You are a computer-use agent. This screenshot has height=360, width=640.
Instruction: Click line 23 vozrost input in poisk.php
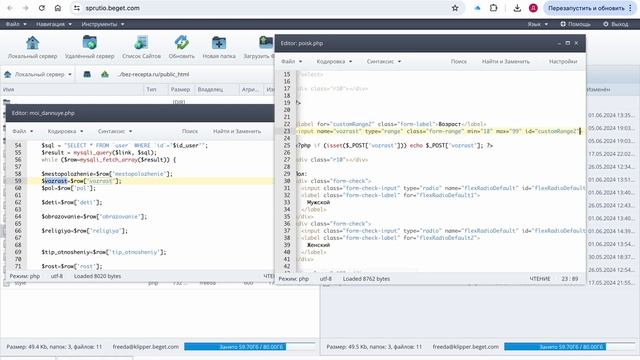coord(437,131)
